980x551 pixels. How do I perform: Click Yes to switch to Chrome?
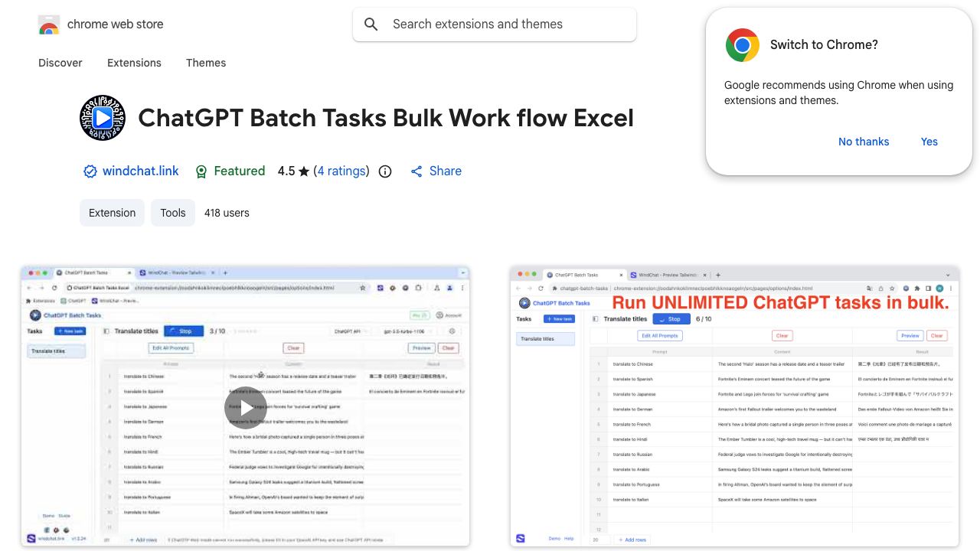pos(929,142)
